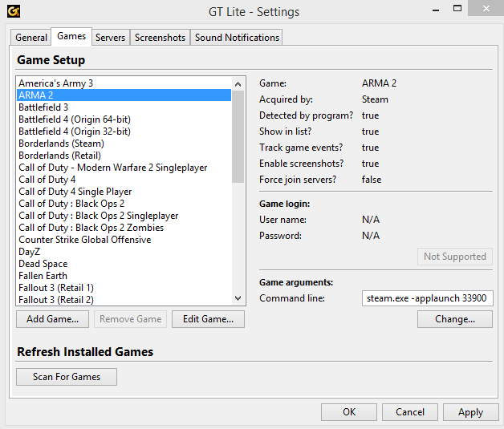Apply the settings changes
The width and height of the screenshot is (504, 429).
click(x=470, y=412)
